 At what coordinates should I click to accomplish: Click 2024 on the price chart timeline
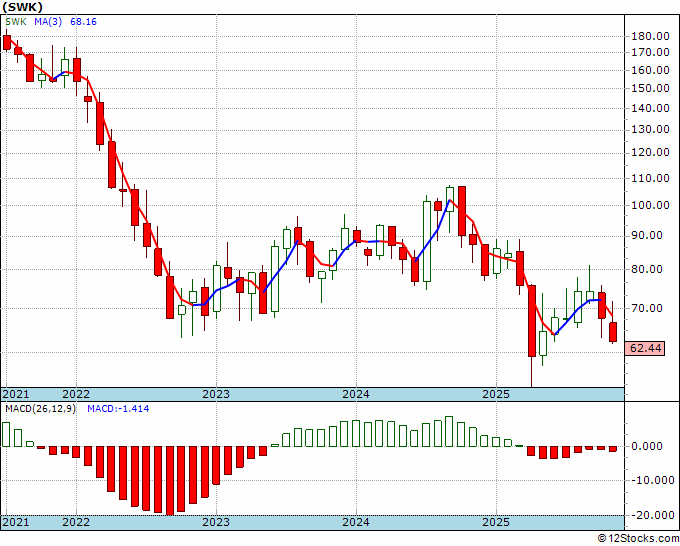pos(356,394)
